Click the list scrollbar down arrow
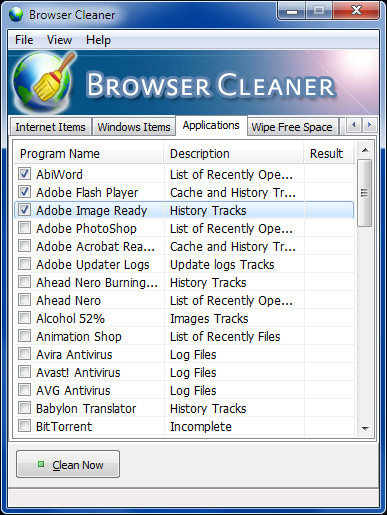Viewport: 387px width, 515px height. pyautogui.click(x=365, y=428)
